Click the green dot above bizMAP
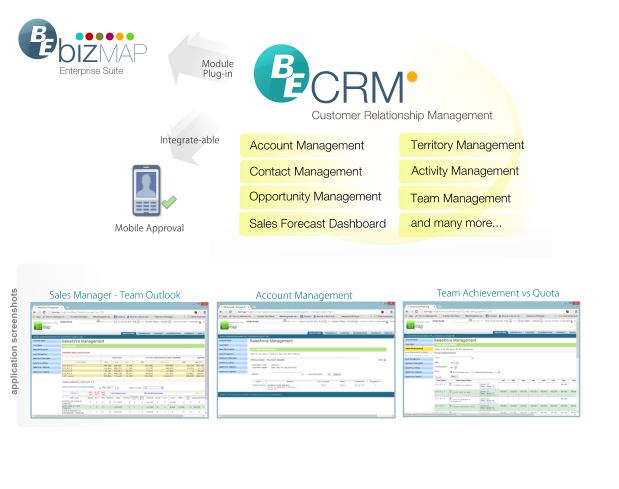Image resolution: width=619 pixels, height=489 pixels. click(x=130, y=37)
